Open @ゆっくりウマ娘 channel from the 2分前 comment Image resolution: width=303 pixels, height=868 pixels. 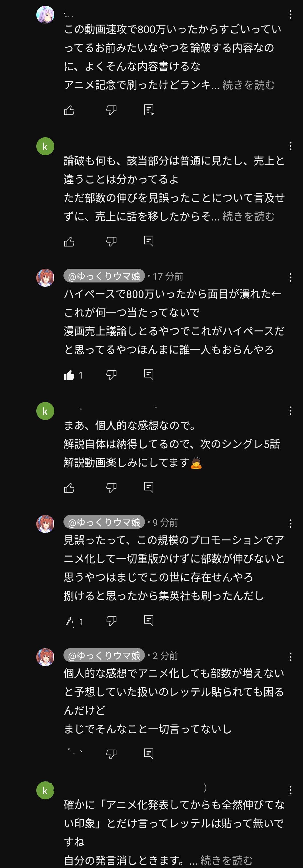coord(104,655)
